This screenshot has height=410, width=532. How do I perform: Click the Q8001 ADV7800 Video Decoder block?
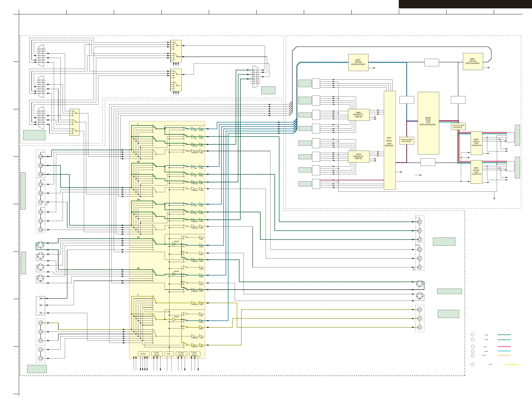[x=358, y=62]
